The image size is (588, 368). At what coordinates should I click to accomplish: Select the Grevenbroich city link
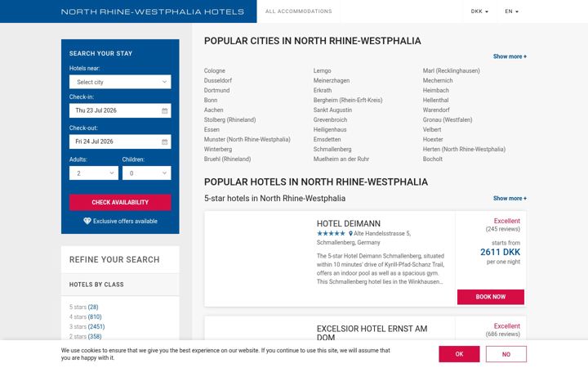pos(331,119)
